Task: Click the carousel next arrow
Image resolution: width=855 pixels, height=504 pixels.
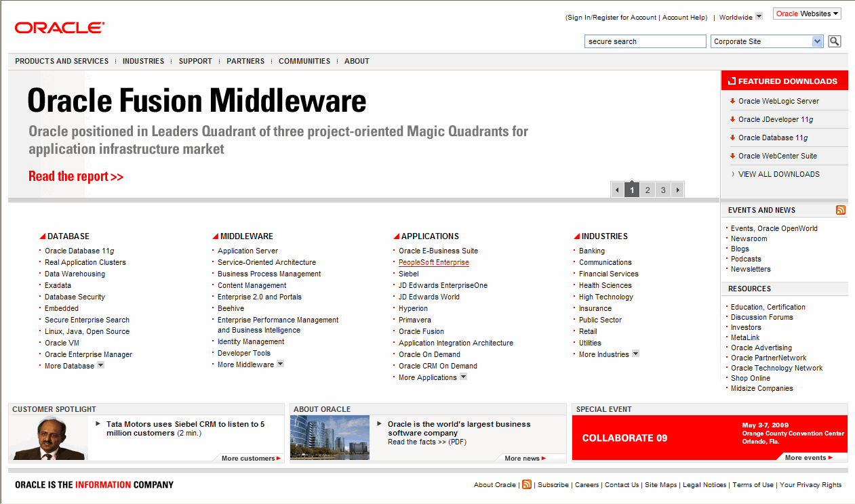Action: point(677,190)
